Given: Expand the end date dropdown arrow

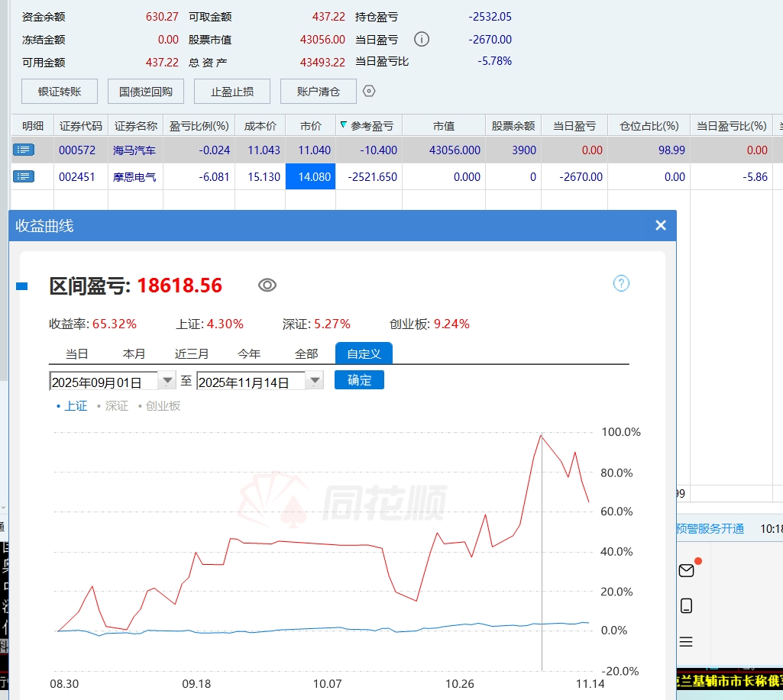Looking at the screenshot, I should [x=315, y=381].
